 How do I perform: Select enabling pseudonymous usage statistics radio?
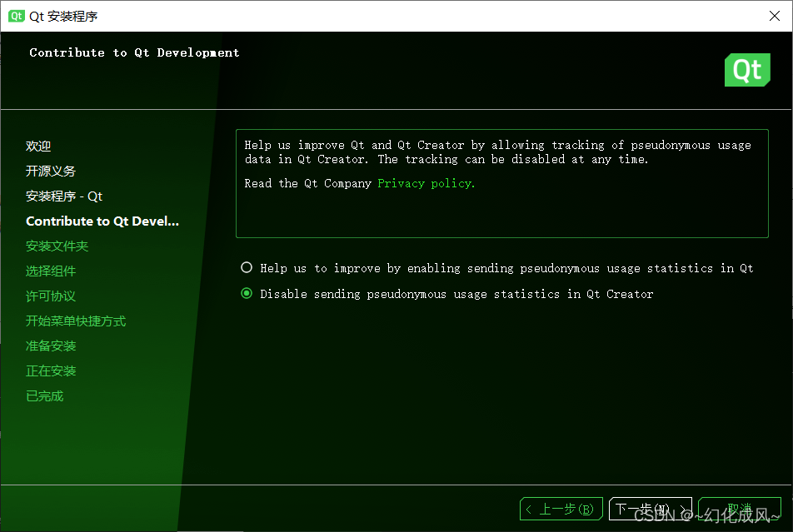247,267
